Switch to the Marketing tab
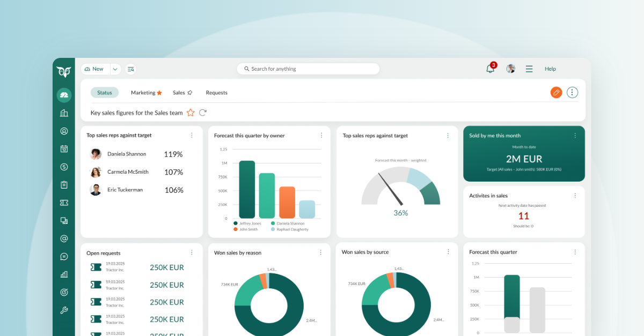 coord(142,92)
